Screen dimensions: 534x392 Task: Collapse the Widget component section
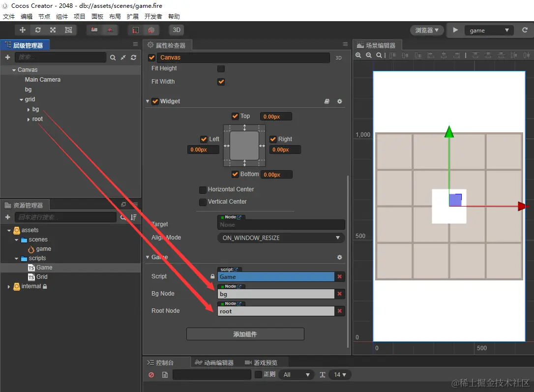coord(148,101)
